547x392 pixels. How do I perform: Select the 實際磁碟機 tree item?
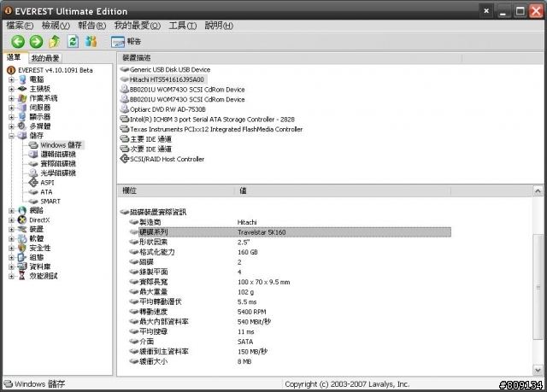pyautogui.click(x=58, y=164)
